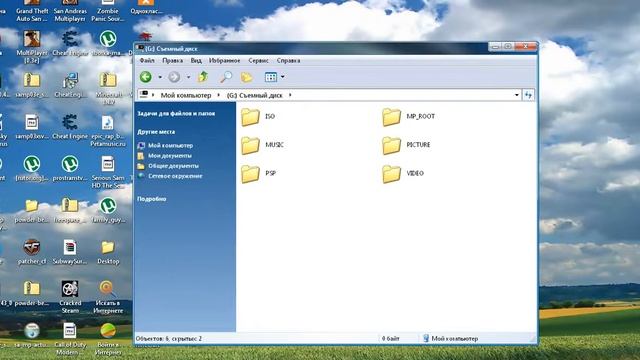Select the Minecraft zipped folder on desktop

coord(108,88)
